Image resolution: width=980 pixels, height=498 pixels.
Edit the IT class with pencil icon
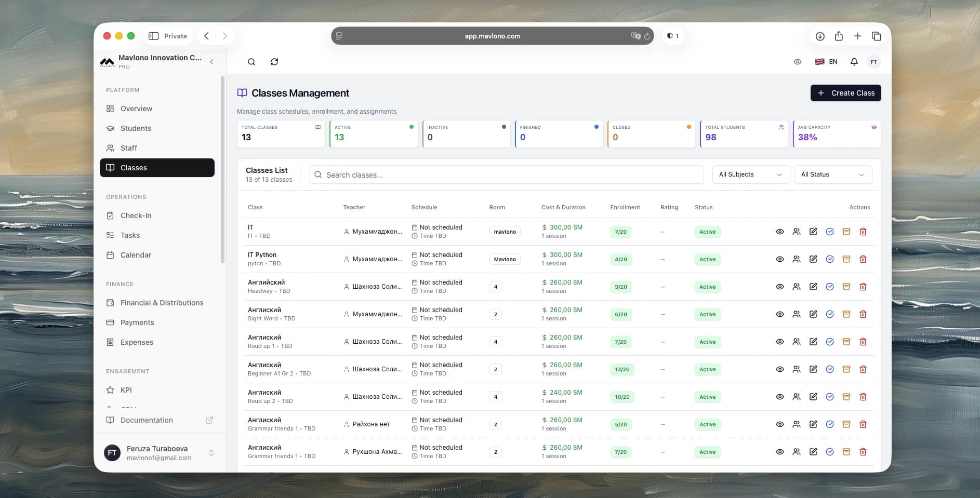tap(813, 232)
